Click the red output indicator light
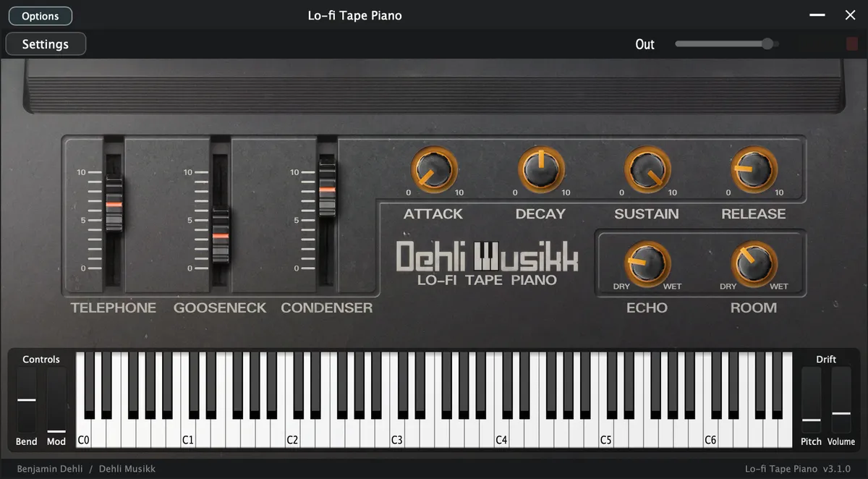868x479 pixels. 852,44
